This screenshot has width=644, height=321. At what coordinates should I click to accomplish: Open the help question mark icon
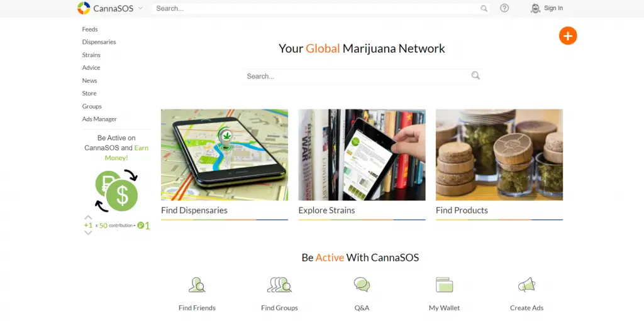(504, 8)
